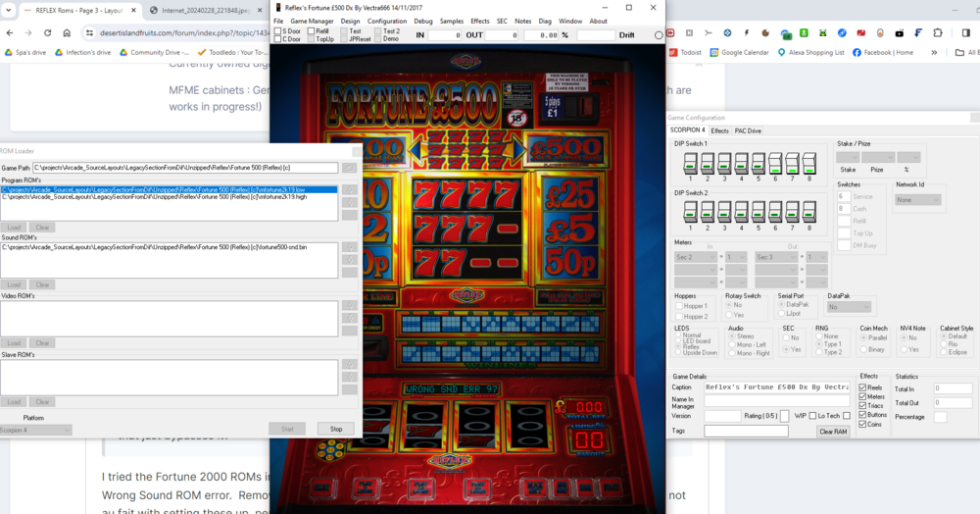This screenshot has width=980, height=514.
Task: Select the vxlortune2k19.high program ROM row
Action: point(169,197)
